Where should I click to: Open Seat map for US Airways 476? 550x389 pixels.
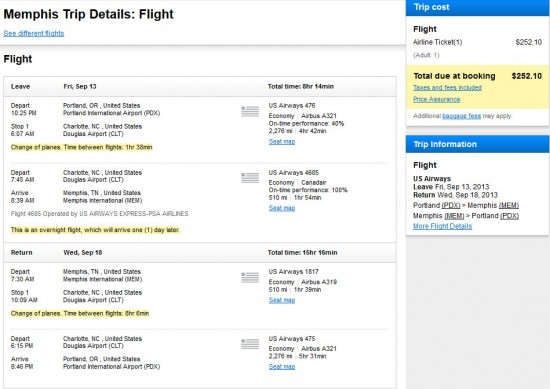click(x=282, y=142)
